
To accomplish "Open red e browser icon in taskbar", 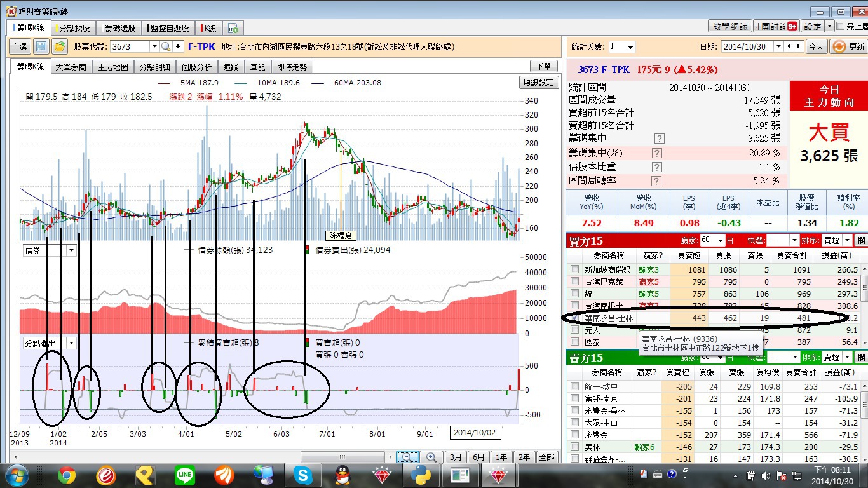I will click(105, 475).
